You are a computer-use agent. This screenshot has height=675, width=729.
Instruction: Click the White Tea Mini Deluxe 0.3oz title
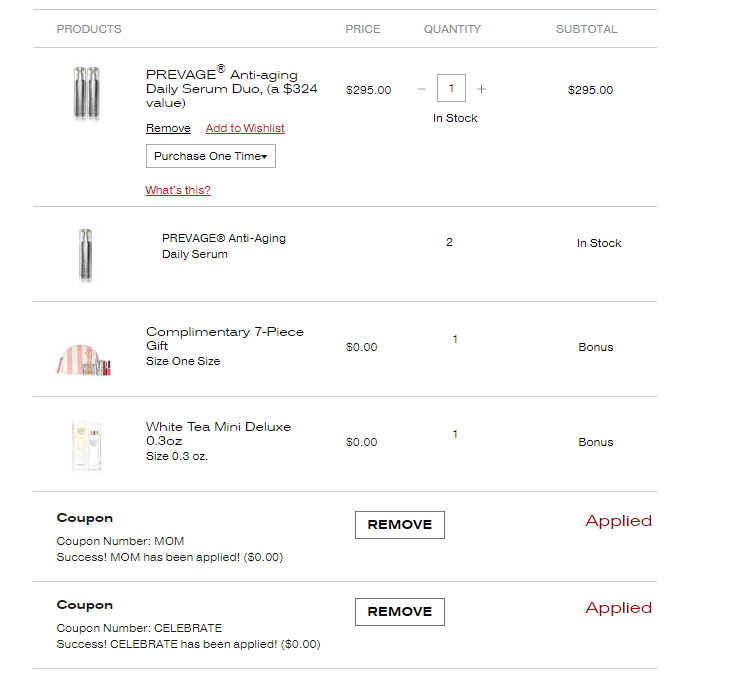tap(218, 433)
